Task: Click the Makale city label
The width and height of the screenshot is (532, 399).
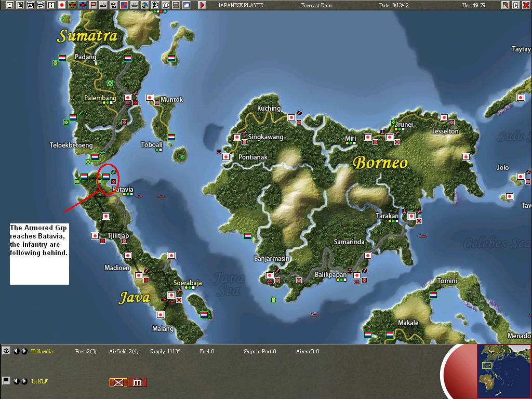Action: coord(408,323)
